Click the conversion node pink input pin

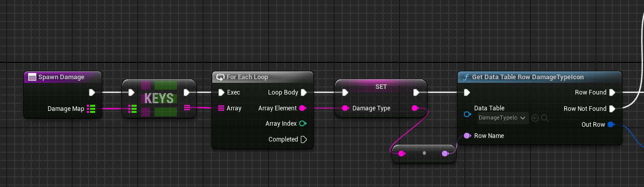pos(402,153)
